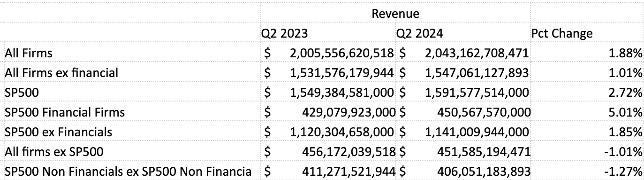Select SP500 Non Financials ex SP500 label
This screenshot has width=644, height=180.
pos(128,172)
